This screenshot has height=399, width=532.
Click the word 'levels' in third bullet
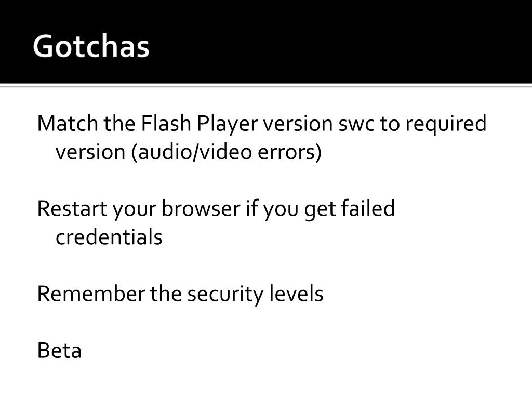click(x=296, y=294)
